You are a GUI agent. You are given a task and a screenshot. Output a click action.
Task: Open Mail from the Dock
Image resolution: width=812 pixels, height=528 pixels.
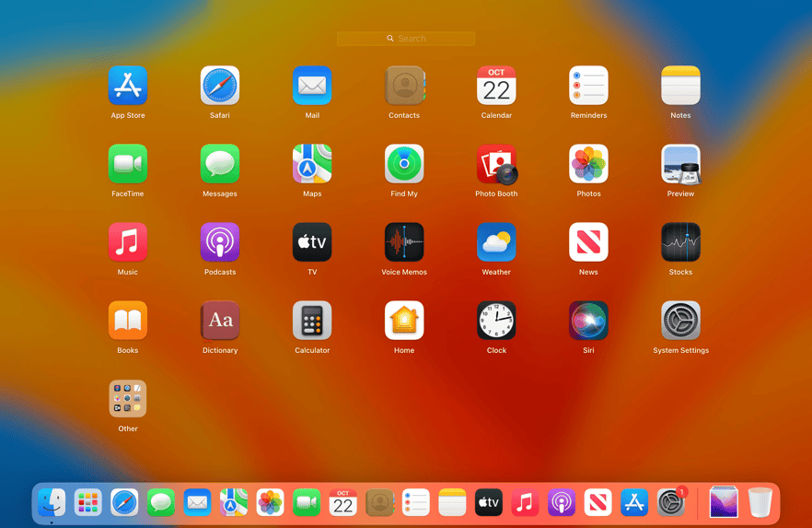[x=197, y=502]
